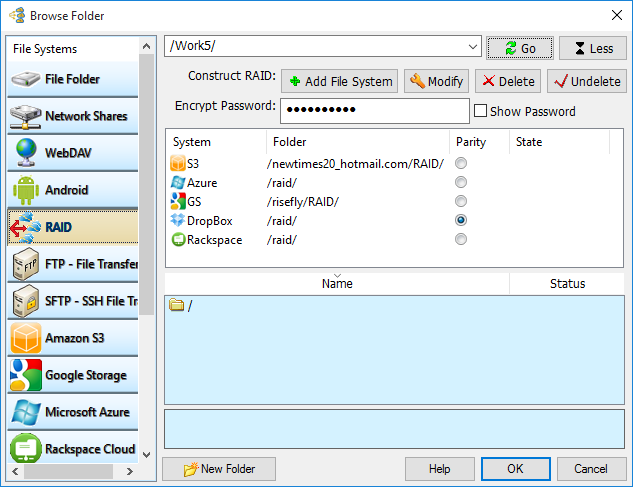This screenshot has width=633, height=487.
Task: Click the Undelete button
Action: (x=587, y=81)
